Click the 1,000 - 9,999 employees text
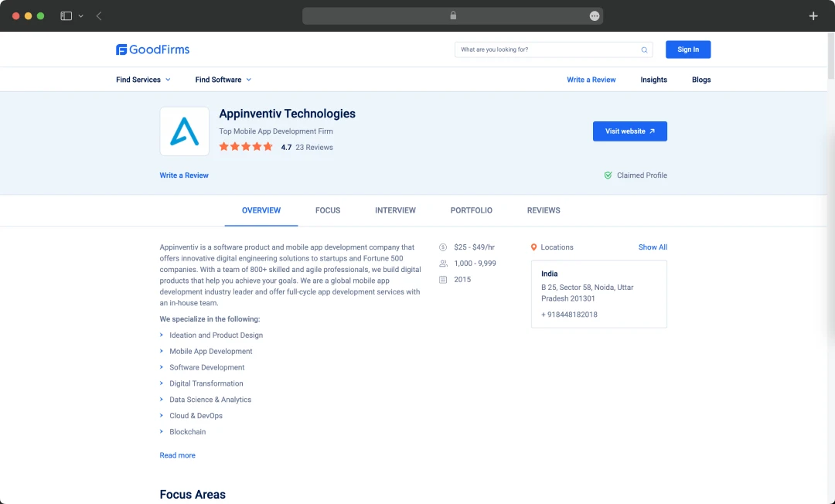This screenshot has width=835, height=504. click(x=475, y=264)
